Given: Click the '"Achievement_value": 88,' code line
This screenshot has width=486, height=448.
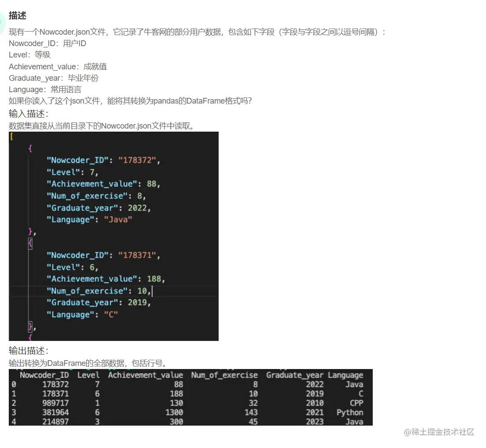Looking at the screenshot, I should [x=103, y=184].
